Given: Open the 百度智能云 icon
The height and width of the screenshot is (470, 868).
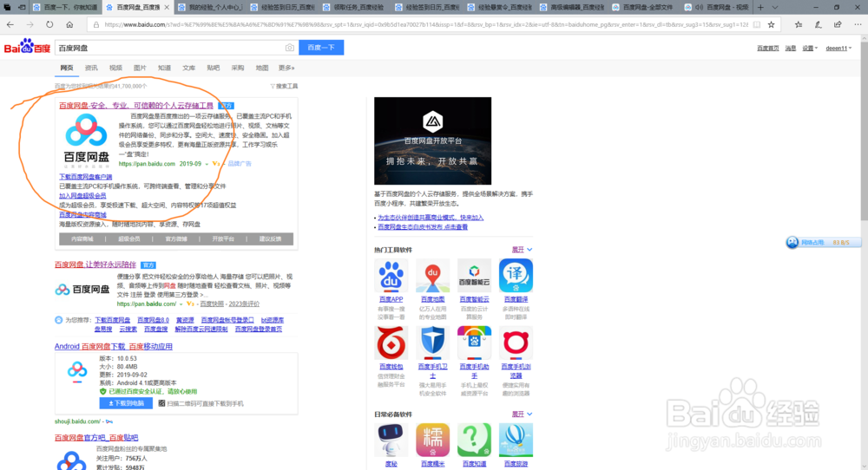Looking at the screenshot, I should point(474,276).
